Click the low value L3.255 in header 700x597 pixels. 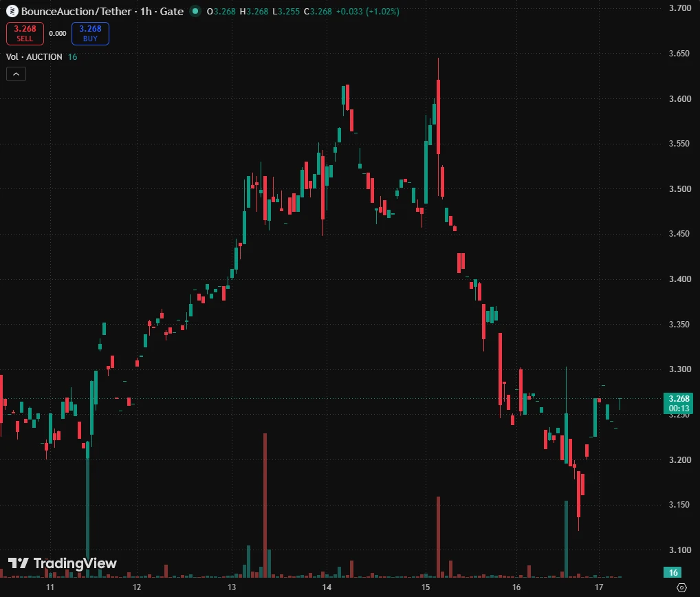[x=286, y=12]
